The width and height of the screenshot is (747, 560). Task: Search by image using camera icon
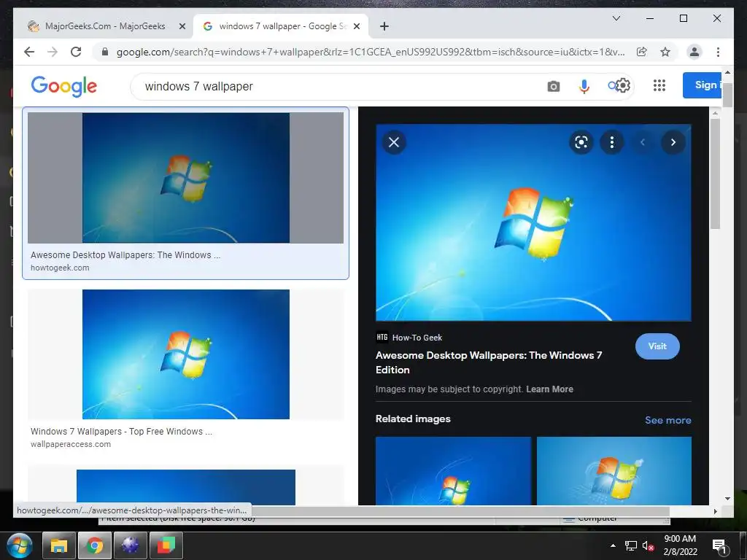(x=553, y=86)
